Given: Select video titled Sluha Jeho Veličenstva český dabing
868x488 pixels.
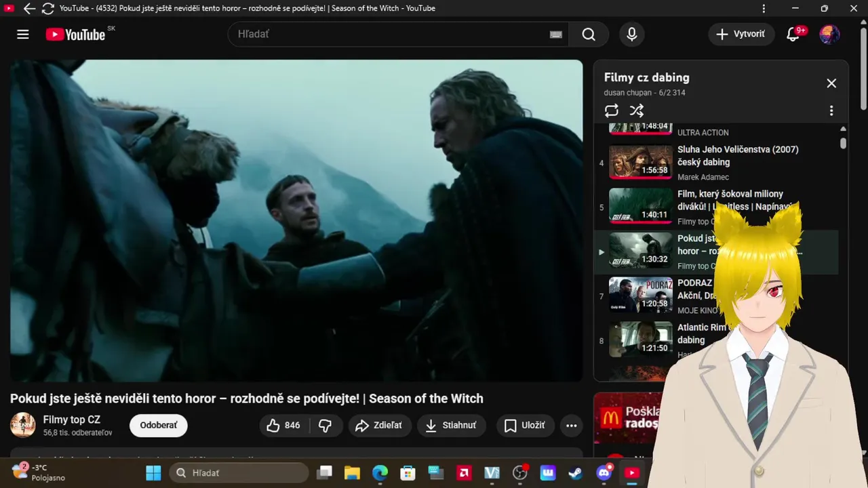Looking at the screenshot, I should point(738,156).
